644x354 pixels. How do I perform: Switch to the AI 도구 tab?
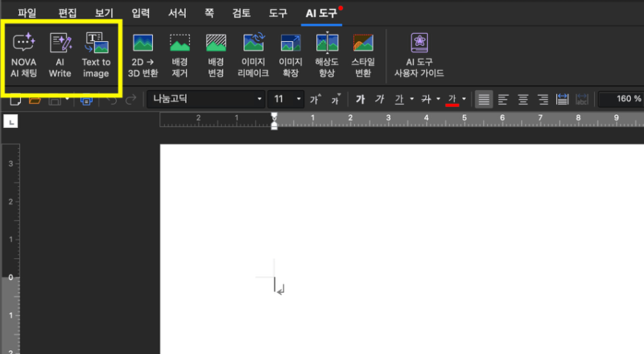321,13
